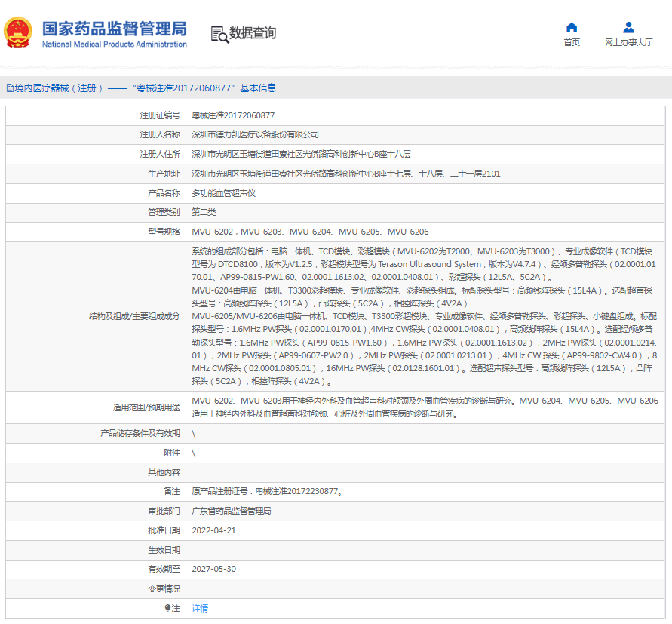Image resolution: width=672 pixels, height=624 pixels.
Task: Click the national emblem logo
Action: click(x=18, y=32)
